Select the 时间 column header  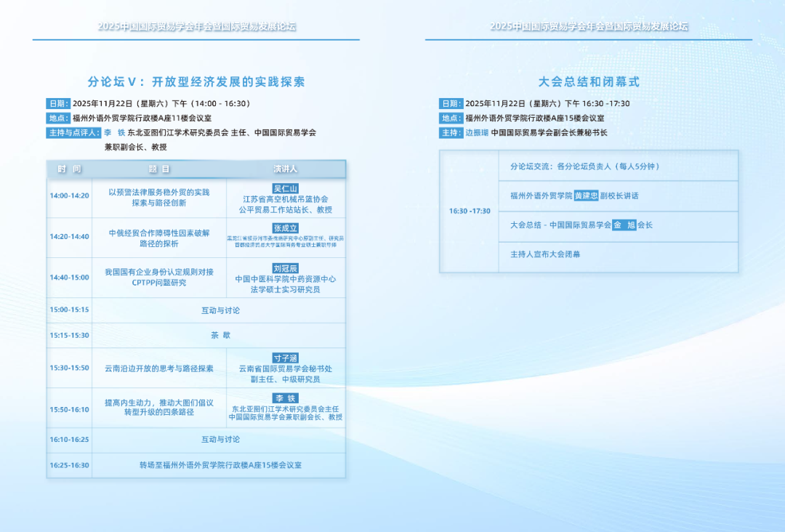[x=69, y=169]
